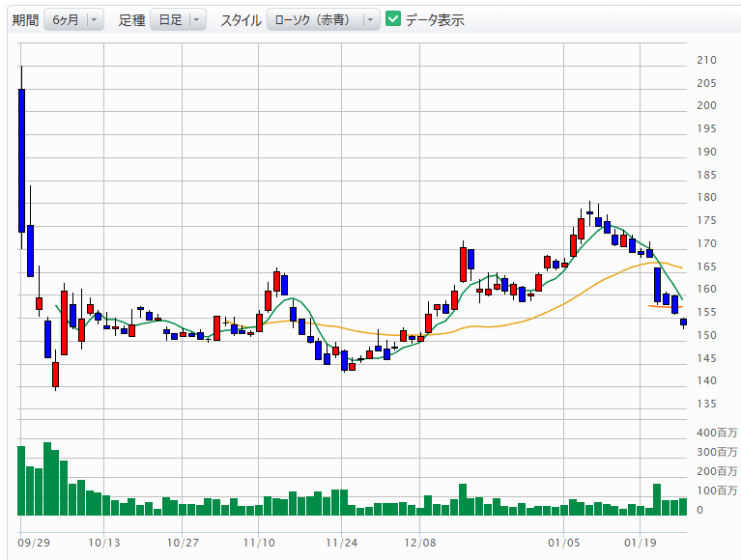Click the 400百万 volume axis label
This screenshot has height=560, width=741.
coord(717,432)
